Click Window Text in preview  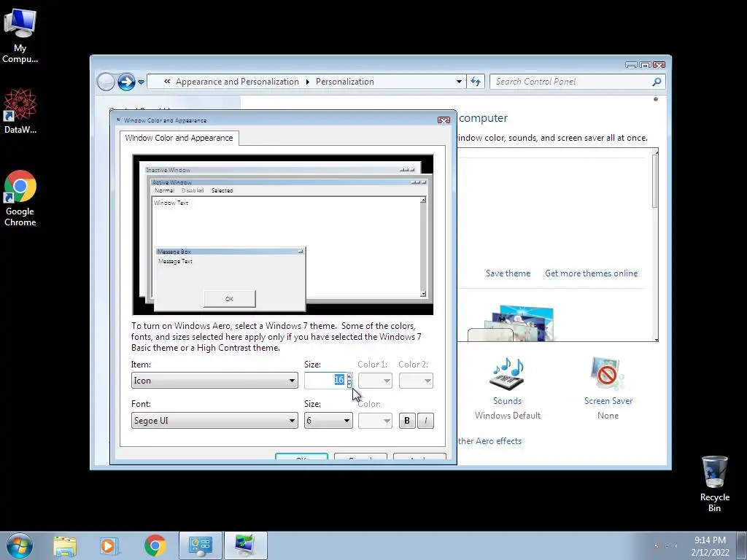tap(171, 203)
